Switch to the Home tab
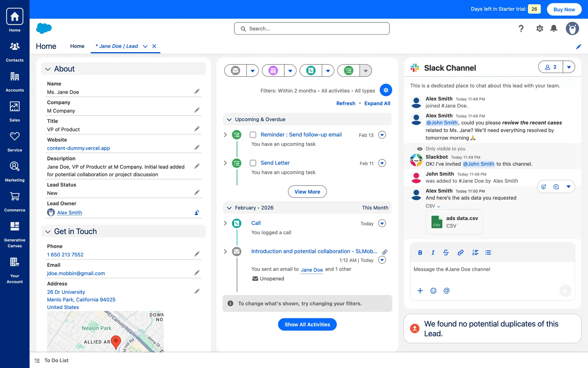The image size is (588, 368). coord(77,46)
